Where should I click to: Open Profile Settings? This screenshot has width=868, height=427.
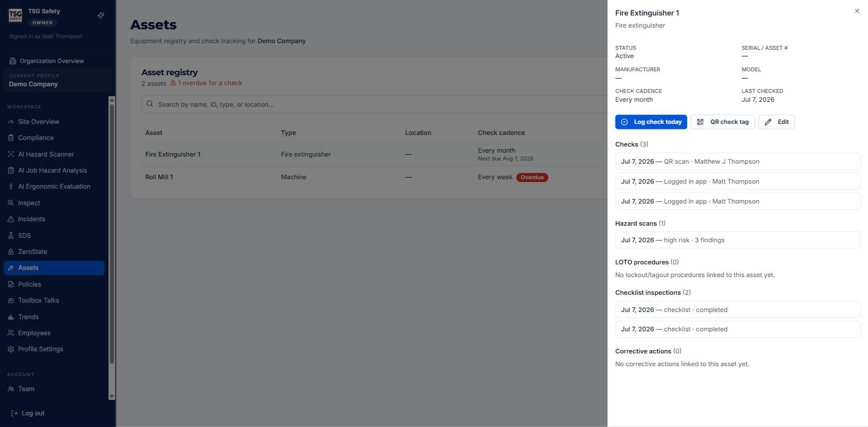pos(54,349)
